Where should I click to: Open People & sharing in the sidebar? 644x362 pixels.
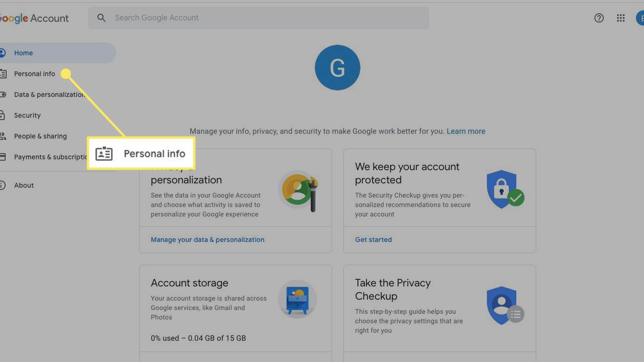click(x=40, y=136)
